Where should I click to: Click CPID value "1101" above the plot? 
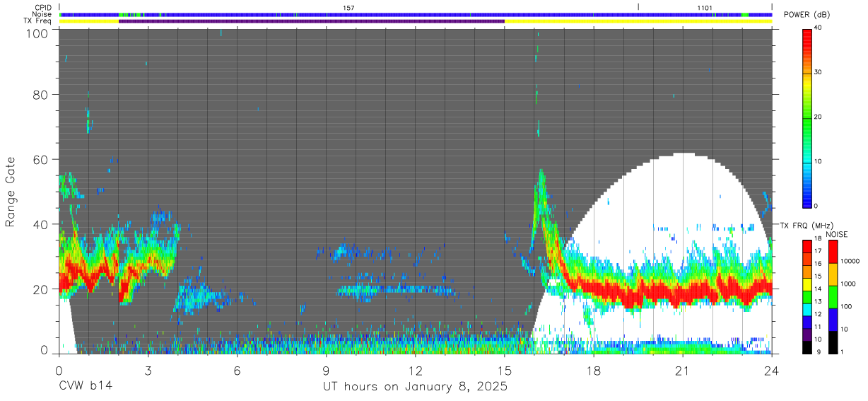click(705, 7)
